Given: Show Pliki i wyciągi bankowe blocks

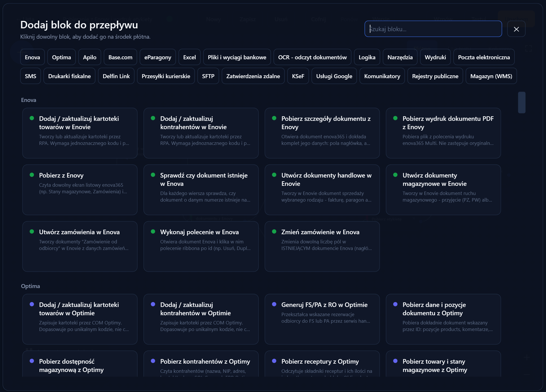Looking at the screenshot, I should [237, 57].
